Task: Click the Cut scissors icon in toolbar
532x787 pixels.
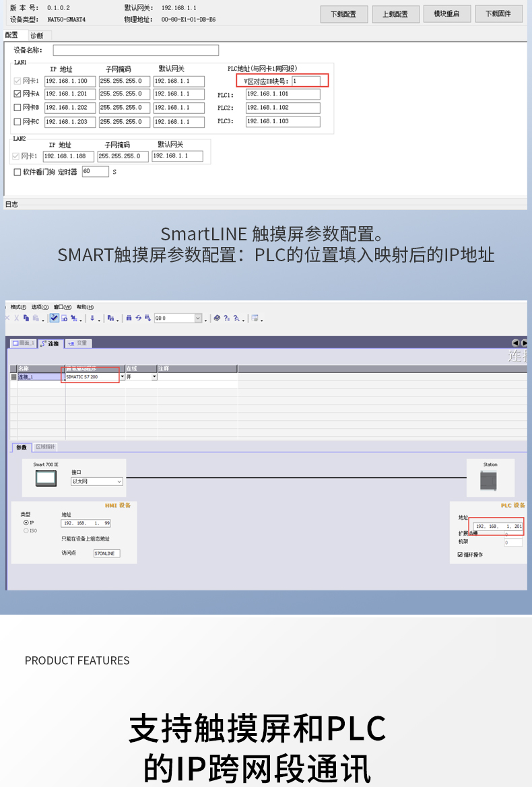Action: click(x=17, y=318)
